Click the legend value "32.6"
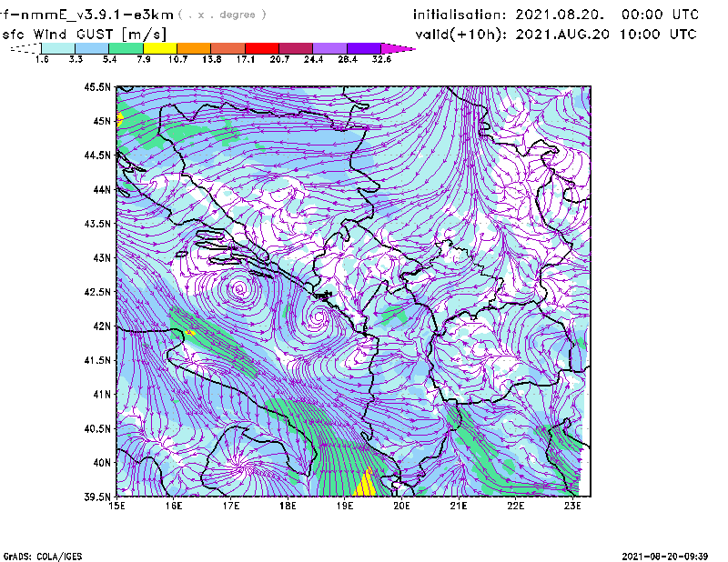Viewport: 728px width, 562px height. pyautogui.click(x=381, y=59)
